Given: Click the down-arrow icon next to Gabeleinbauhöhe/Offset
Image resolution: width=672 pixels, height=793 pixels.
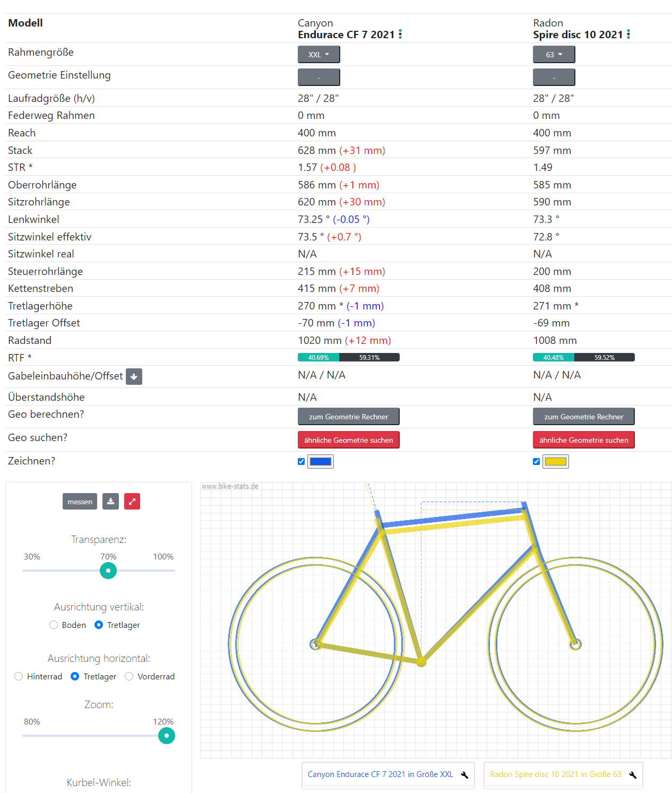Looking at the screenshot, I should (x=134, y=376).
